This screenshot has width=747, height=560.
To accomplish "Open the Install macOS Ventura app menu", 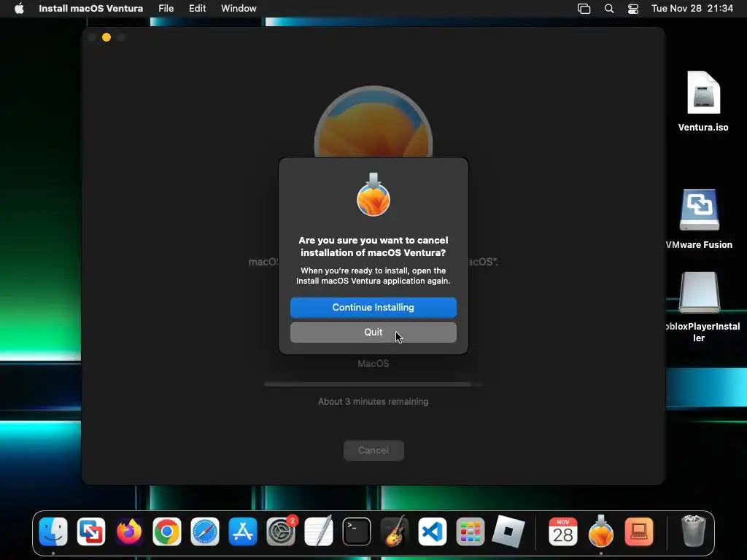I will pos(90,8).
